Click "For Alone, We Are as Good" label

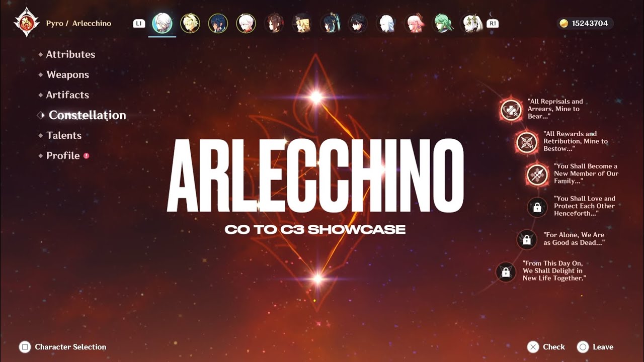tap(574, 239)
